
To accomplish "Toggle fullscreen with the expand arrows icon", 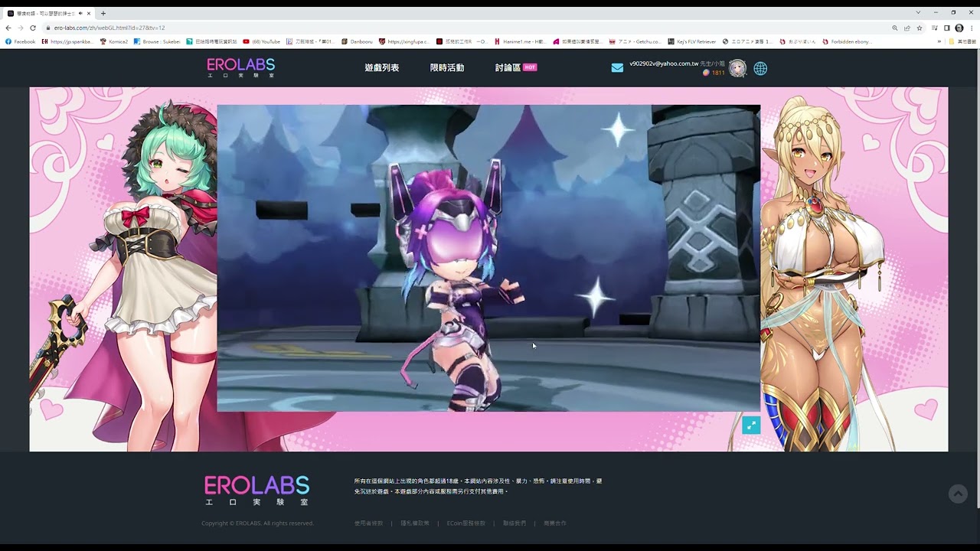I will point(751,425).
